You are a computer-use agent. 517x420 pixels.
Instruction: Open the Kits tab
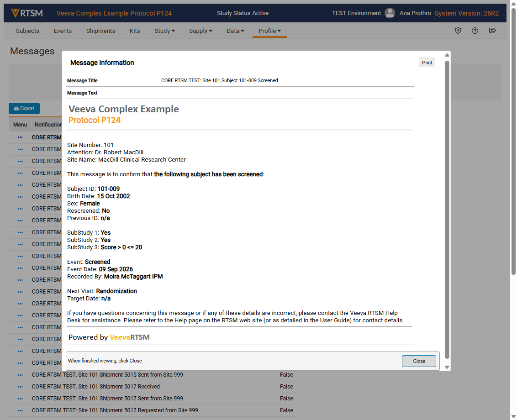pyautogui.click(x=135, y=31)
